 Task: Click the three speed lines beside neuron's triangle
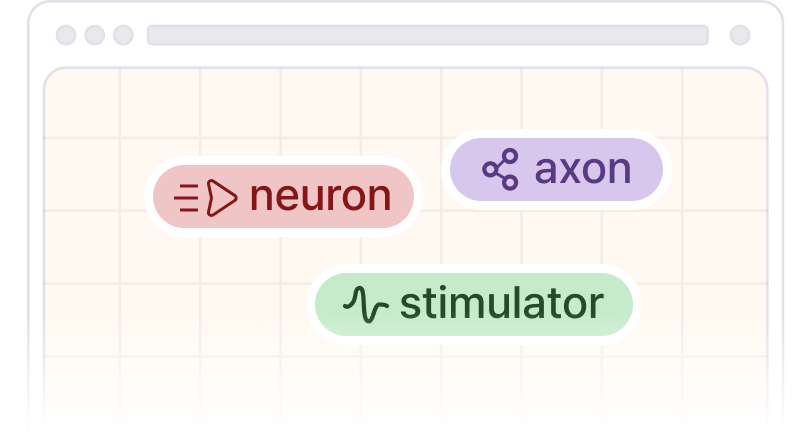click(x=187, y=198)
